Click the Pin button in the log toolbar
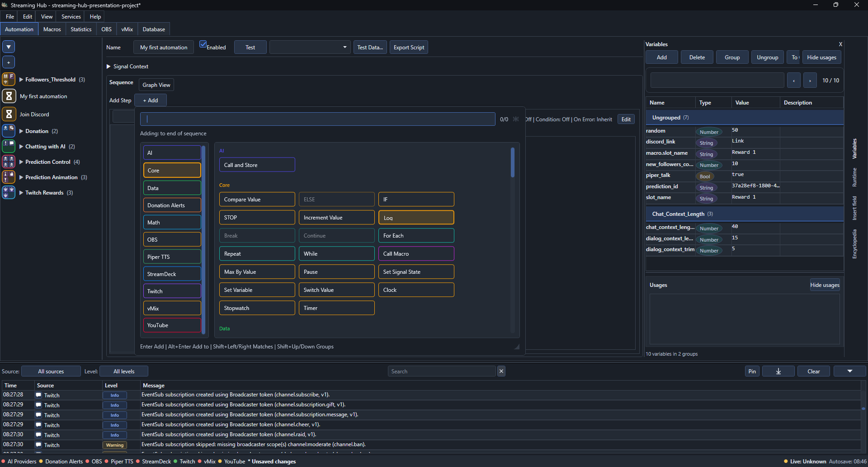The width and height of the screenshot is (868, 467). tap(752, 371)
